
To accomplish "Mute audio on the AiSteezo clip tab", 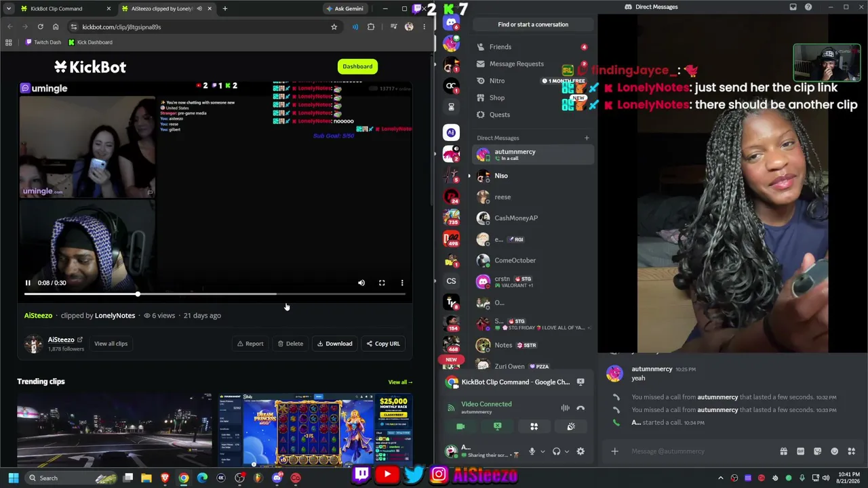I will tap(199, 9).
